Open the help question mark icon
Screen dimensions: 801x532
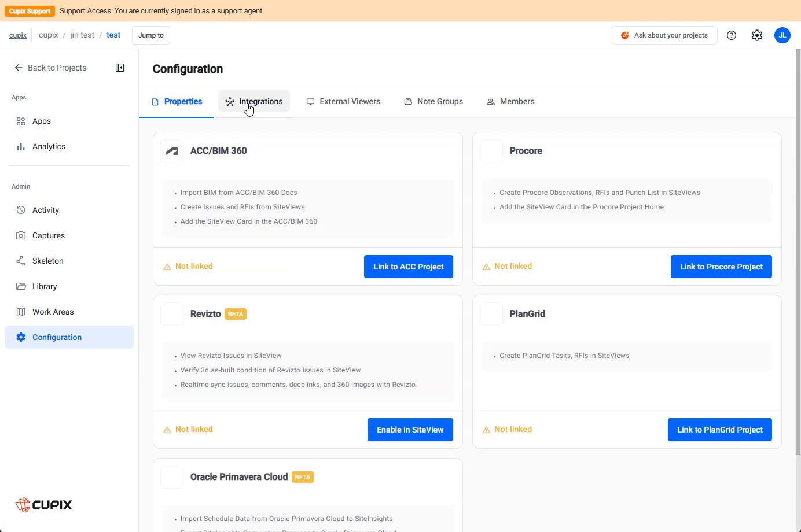732,35
